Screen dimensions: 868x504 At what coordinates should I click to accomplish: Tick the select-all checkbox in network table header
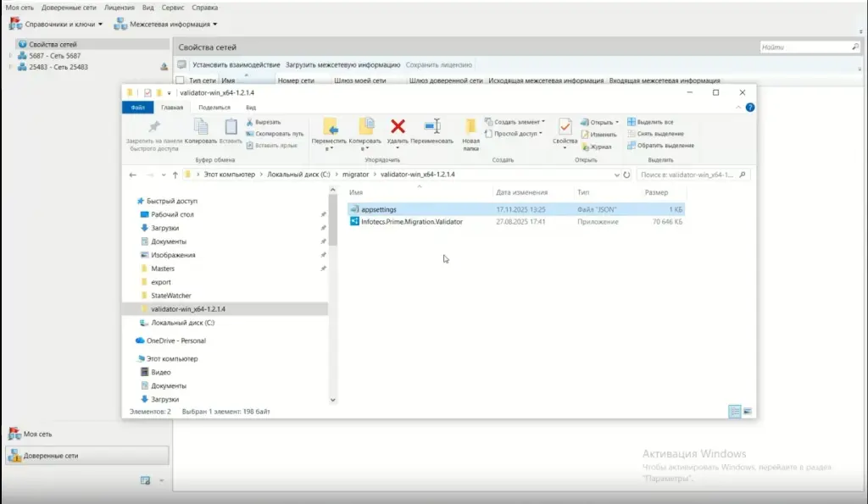[x=180, y=80]
